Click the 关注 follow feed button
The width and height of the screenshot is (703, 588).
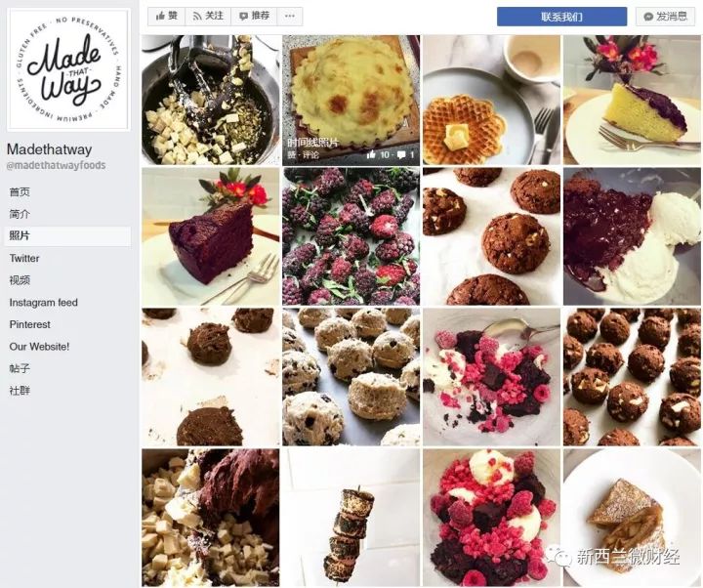click(208, 17)
